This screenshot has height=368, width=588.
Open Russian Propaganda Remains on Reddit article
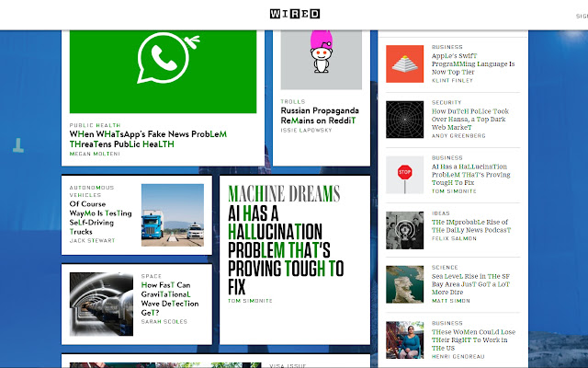pyautogui.click(x=318, y=115)
